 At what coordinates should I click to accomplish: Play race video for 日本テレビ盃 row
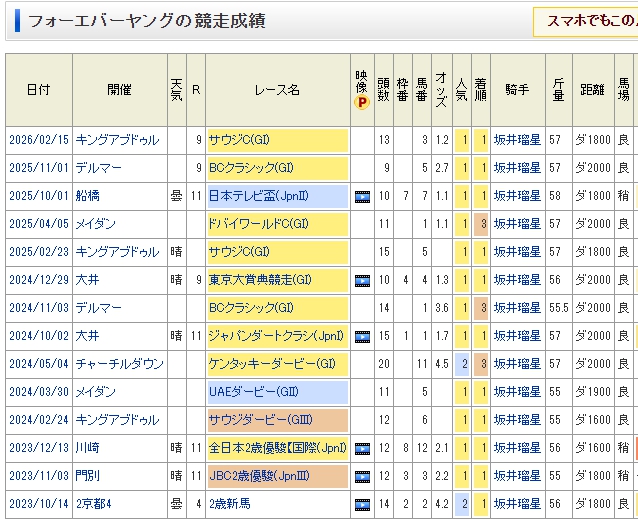click(x=362, y=197)
